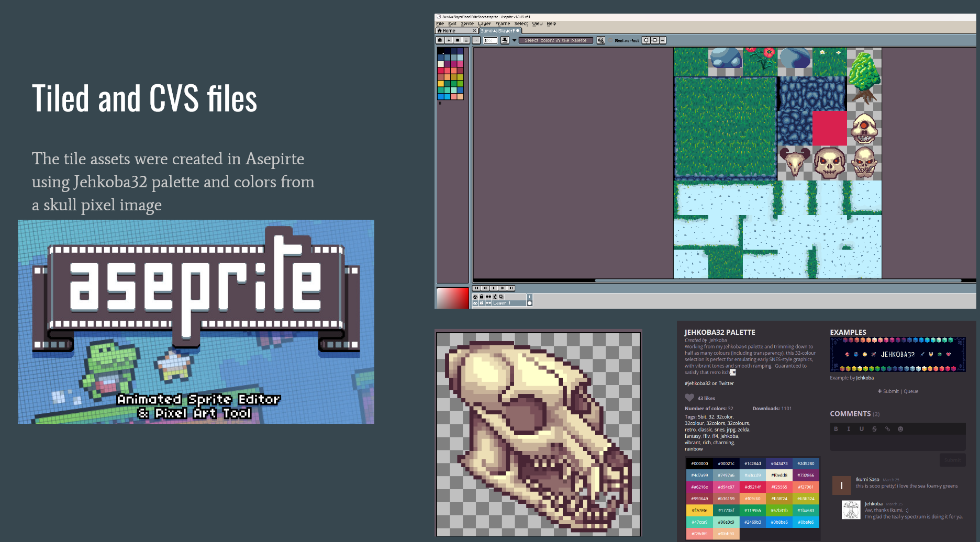Image resolution: width=980 pixels, height=542 pixels.
Task: Click the palette presets folder icon
Action: [458, 40]
